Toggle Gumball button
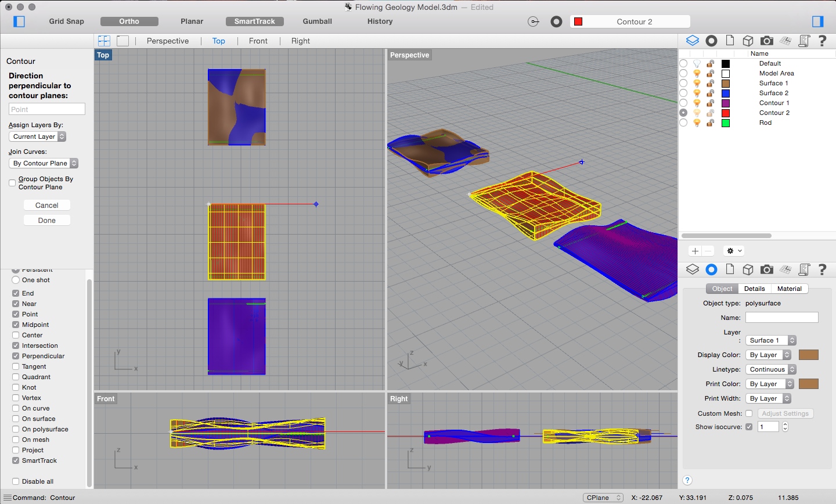Viewport: 836px width, 504px height. pos(318,21)
